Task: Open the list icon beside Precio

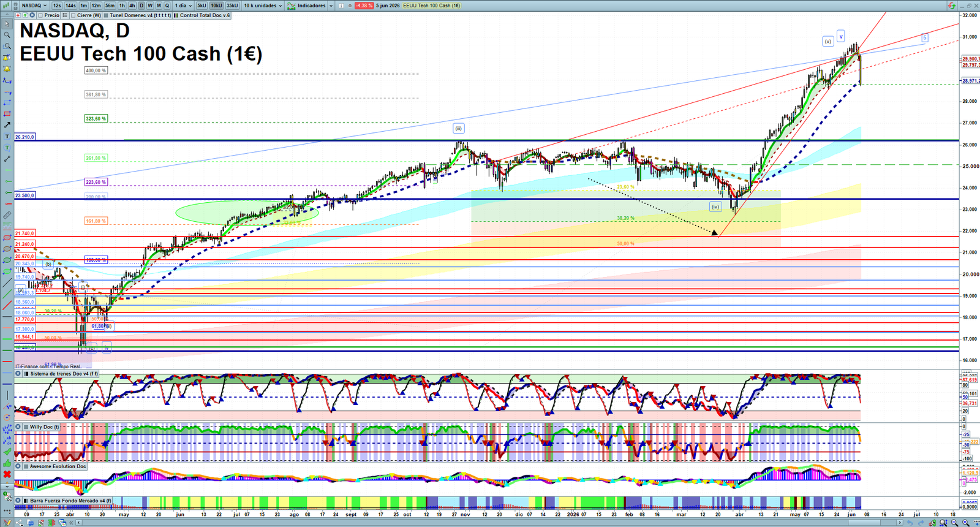Action: tap(65, 15)
